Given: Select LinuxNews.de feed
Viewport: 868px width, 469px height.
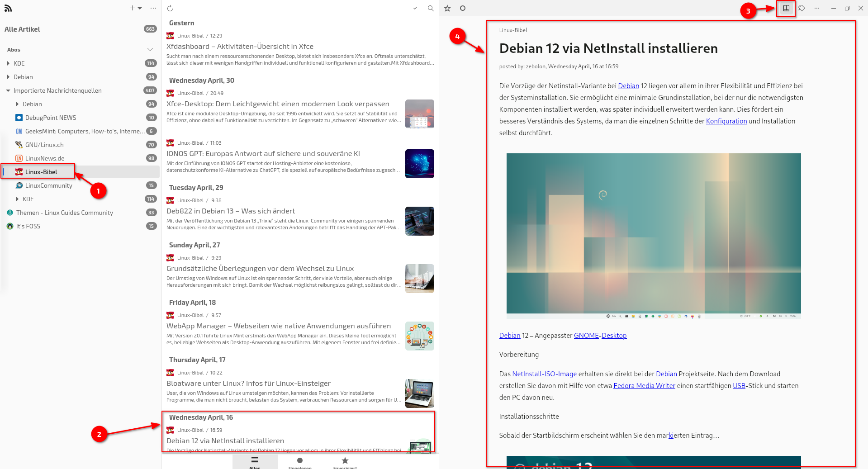Looking at the screenshot, I should (81, 158).
